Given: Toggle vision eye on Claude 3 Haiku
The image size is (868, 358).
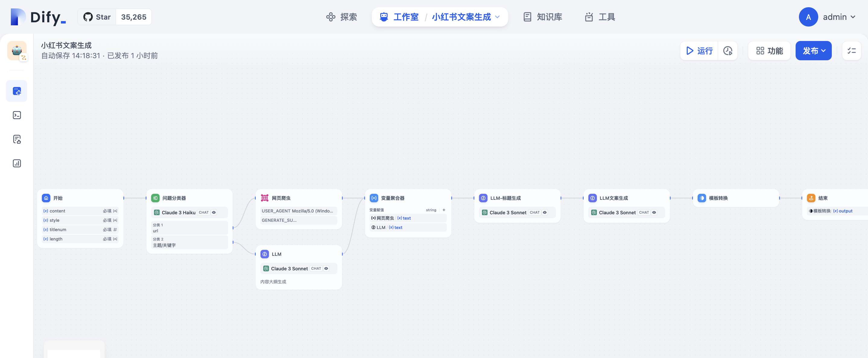Looking at the screenshot, I should click(x=214, y=212).
